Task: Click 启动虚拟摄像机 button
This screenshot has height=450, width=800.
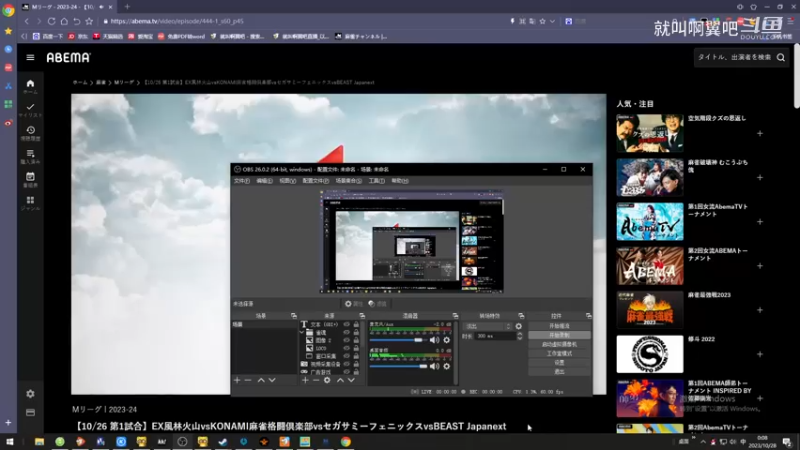Action: pyautogui.click(x=559, y=344)
